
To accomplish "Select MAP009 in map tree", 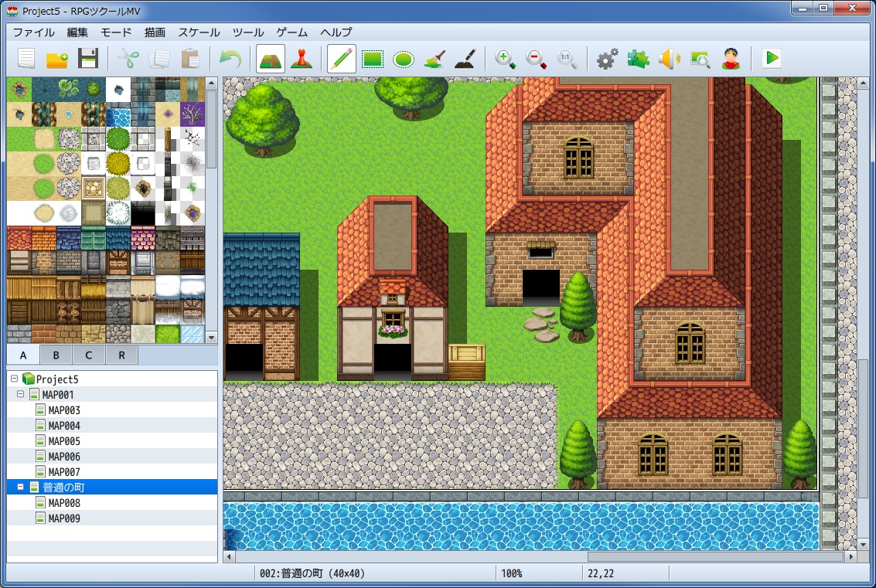I will click(63, 518).
